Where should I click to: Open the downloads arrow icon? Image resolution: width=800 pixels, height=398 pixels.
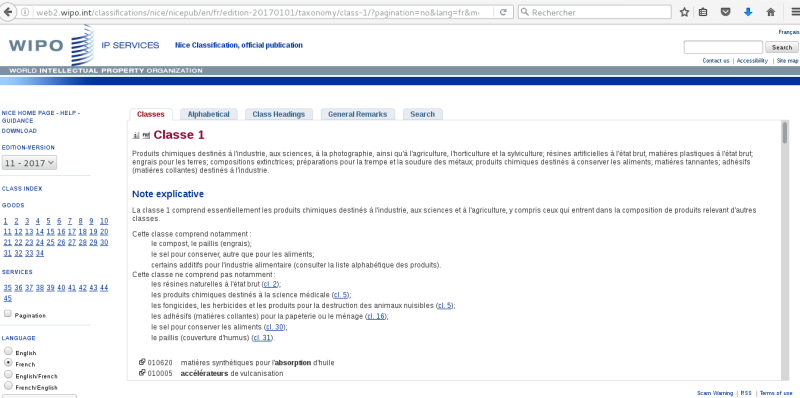[x=748, y=12]
